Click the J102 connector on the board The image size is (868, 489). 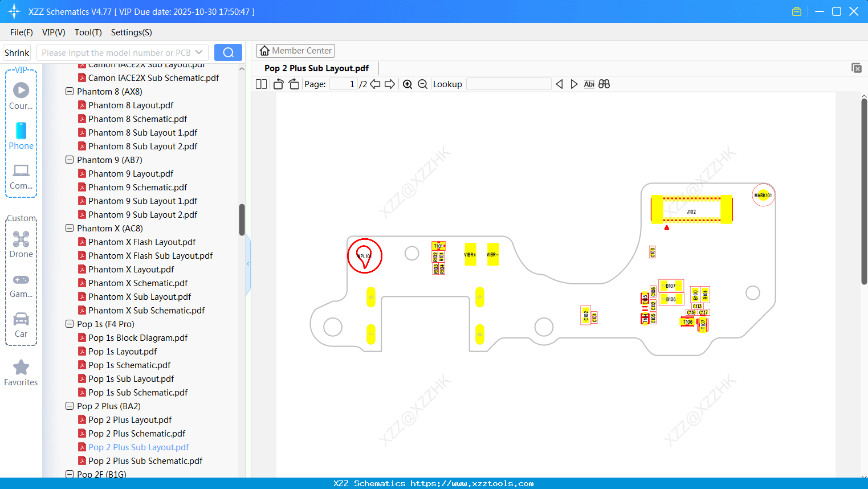(x=691, y=210)
